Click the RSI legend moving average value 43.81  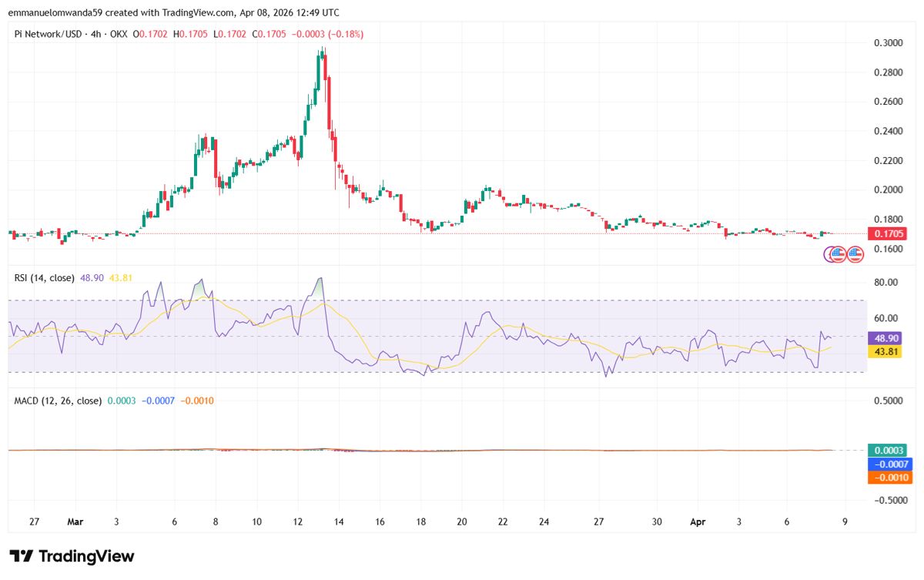tap(121, 277)
